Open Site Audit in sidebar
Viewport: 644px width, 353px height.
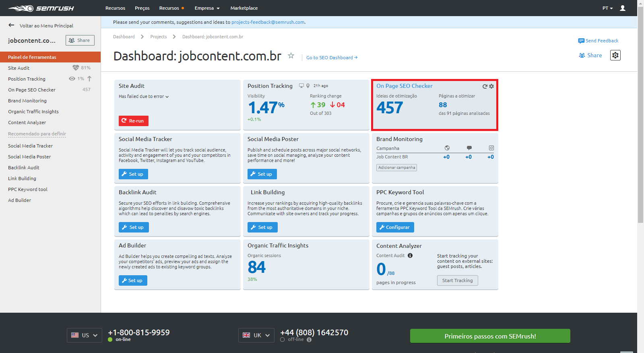[x=19, y=68]
